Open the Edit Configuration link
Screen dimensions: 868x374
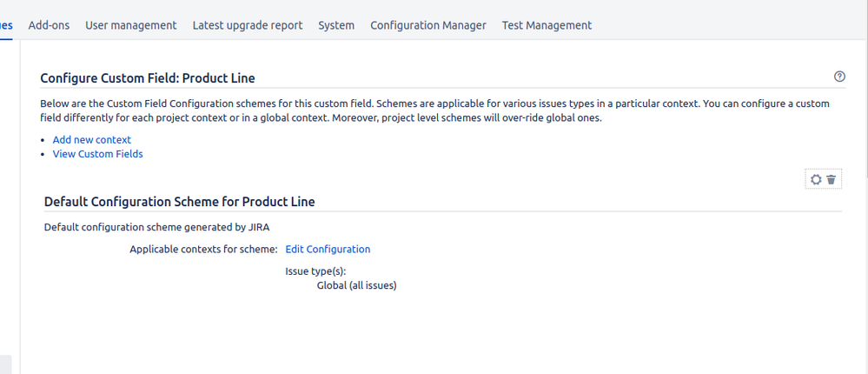[x=328, y=249]
